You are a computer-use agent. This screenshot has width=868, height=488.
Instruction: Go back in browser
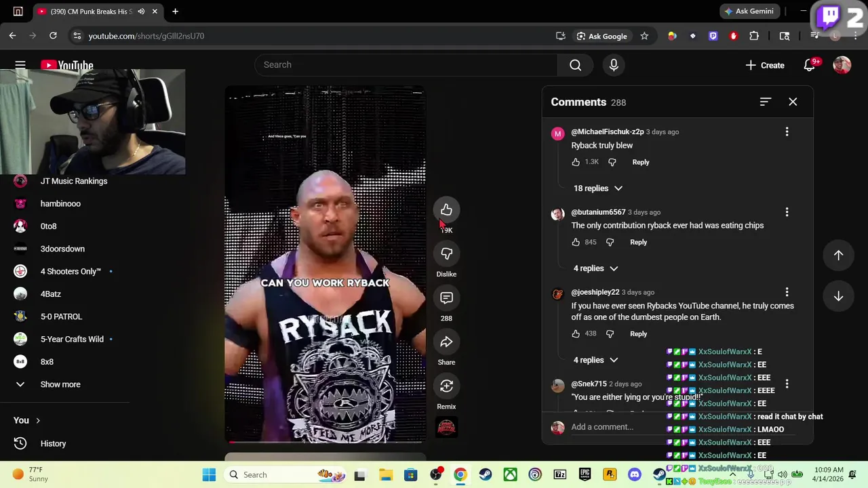click(12, 36)
